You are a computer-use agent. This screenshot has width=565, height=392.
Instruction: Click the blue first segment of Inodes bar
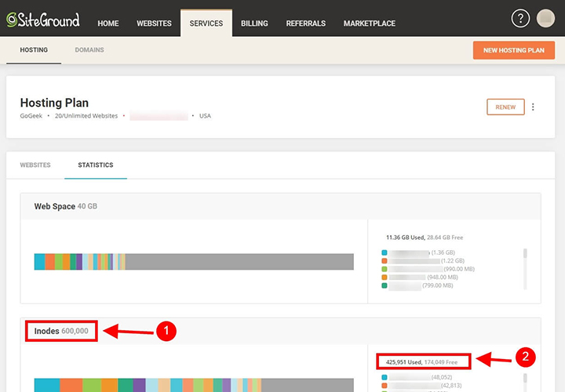[47, 385]
